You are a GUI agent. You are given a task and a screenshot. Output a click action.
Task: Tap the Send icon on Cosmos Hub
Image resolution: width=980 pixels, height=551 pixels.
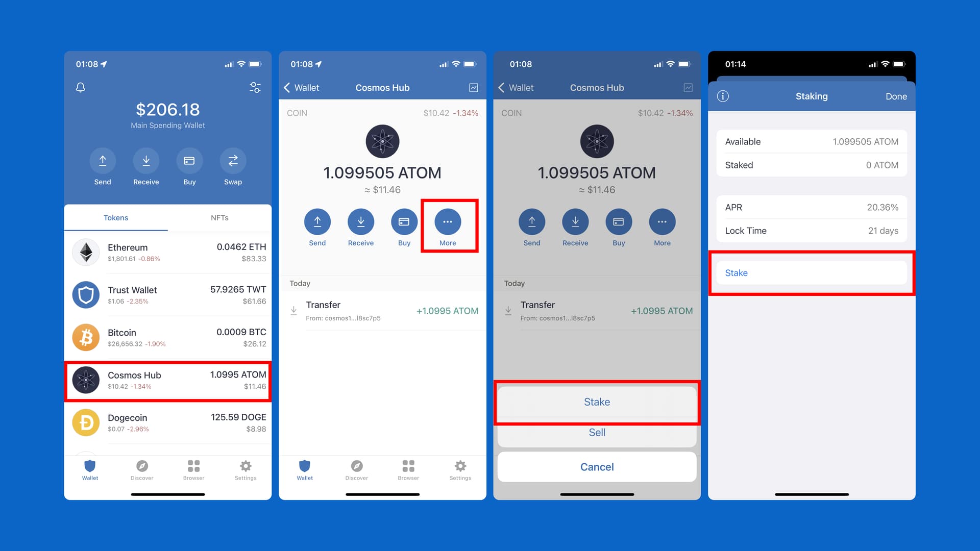click(316, 221)
